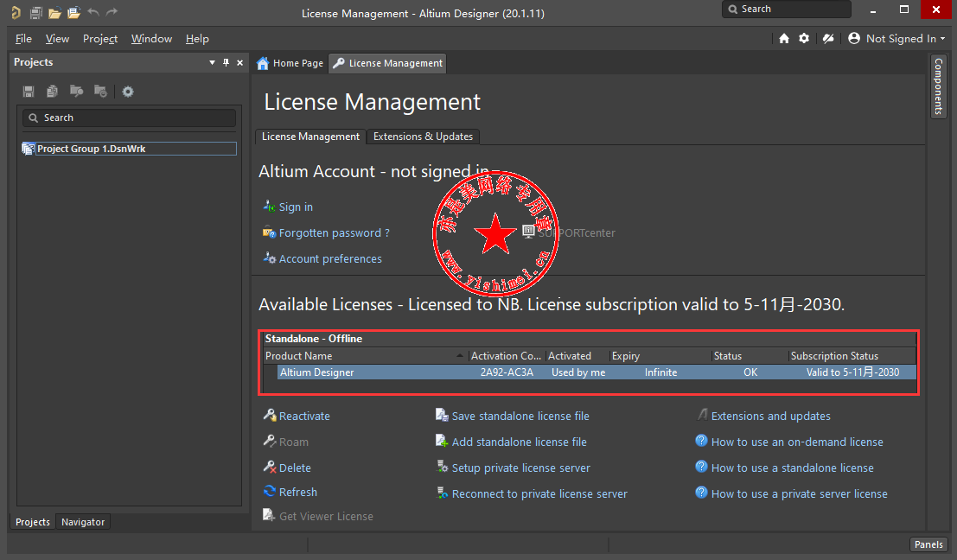The width and height of the screenshot is (957, 560).
Task: Click the Undo arrow in title bar
Action: coord(93,12)
